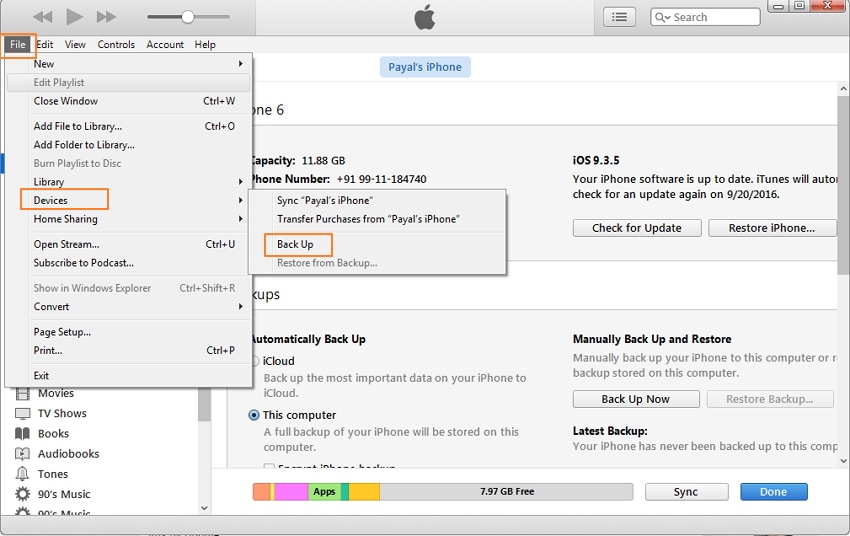850x536 pixels.
Task: Open the View menu
Action: coord(75,44)
